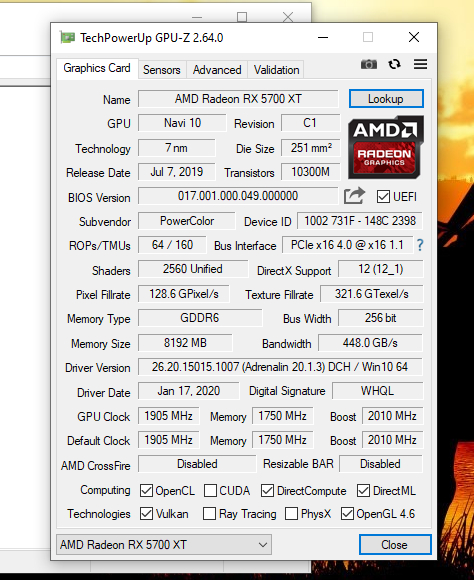Click the GPU Clock row Memory 1750 MHz
This screenshot has height=580, width=474.
(x=282, y=416)
